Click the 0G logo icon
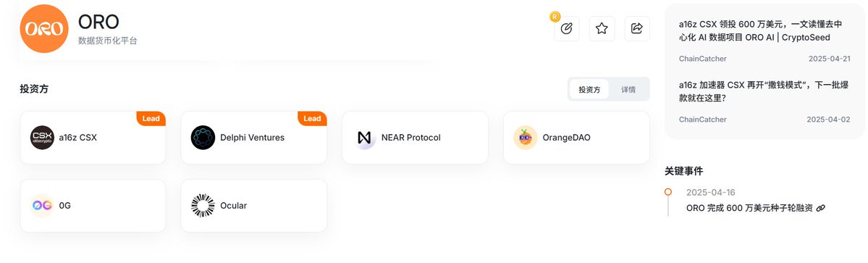This screenshot has width=868, height=263. tap(42, 206)
